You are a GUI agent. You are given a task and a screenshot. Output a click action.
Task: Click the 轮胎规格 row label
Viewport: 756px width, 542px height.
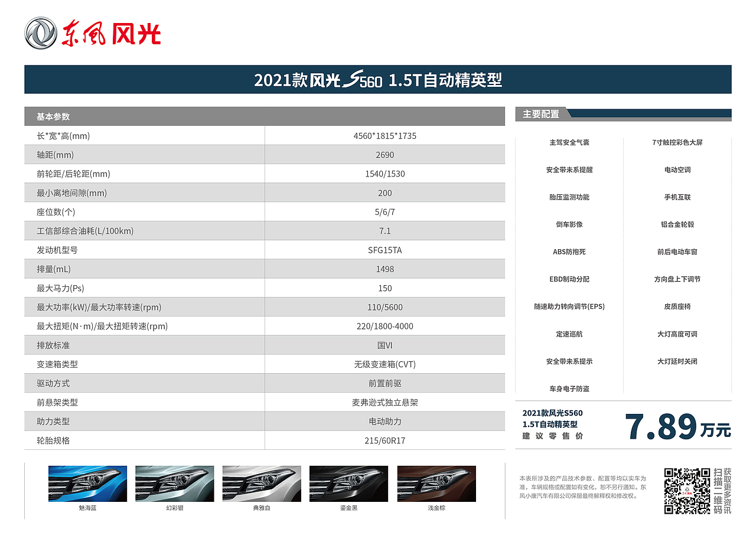53,441
